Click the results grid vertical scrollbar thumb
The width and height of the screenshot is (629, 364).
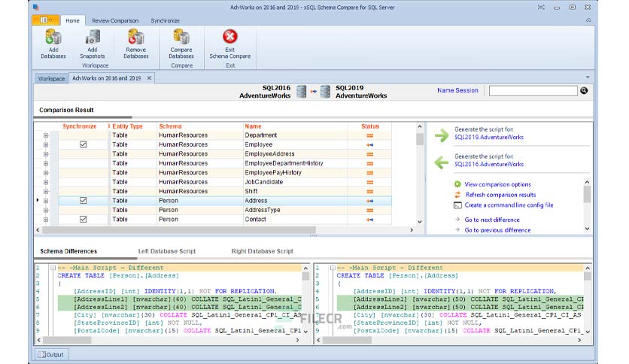420,139
